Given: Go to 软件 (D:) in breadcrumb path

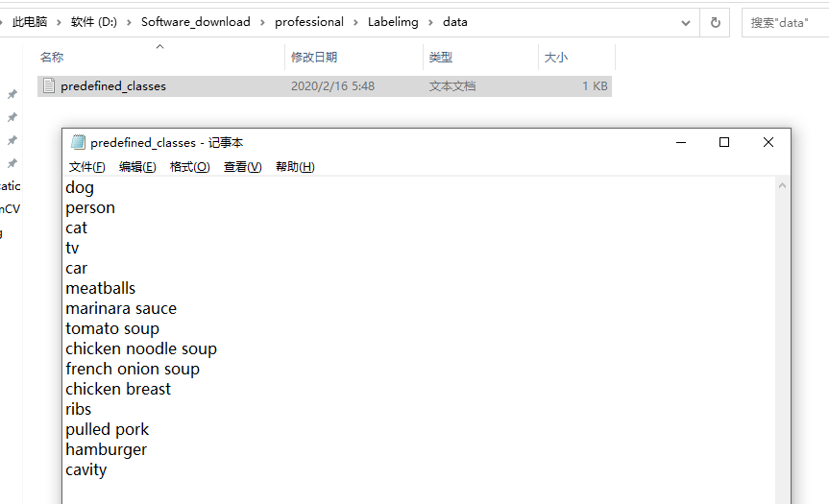Looking at the screenshot, I should click(94, 22).
